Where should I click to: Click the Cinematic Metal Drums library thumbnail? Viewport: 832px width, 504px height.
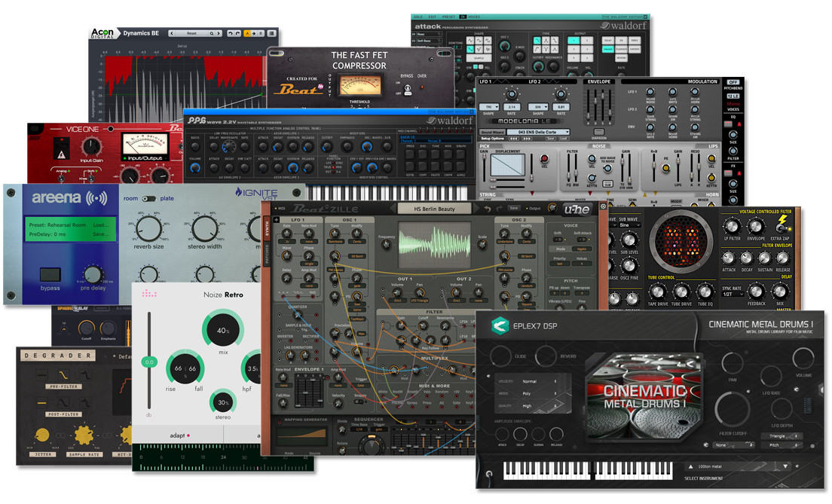click(644, 397)
